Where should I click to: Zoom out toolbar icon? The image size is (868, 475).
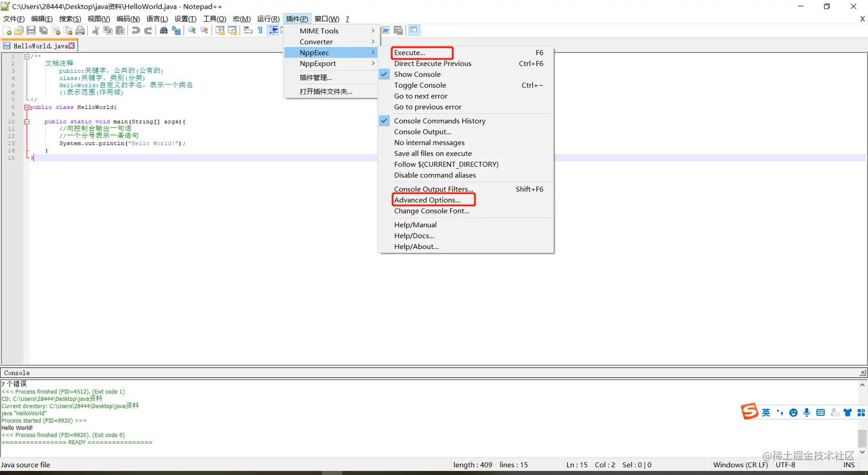204,30
